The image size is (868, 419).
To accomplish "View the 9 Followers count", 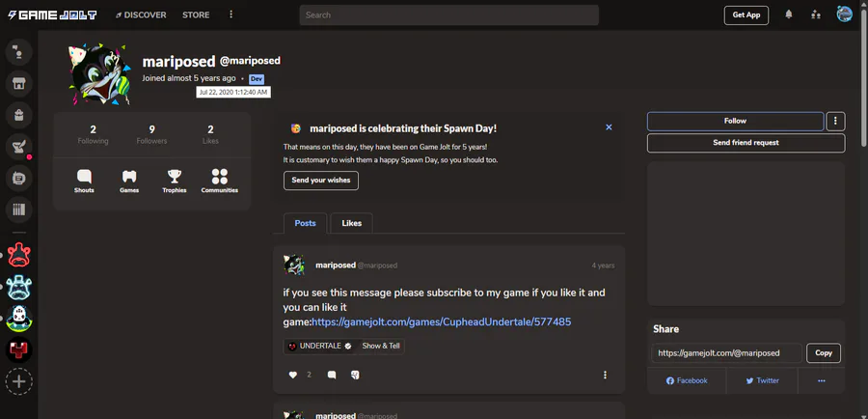I will tap(151, 134).
